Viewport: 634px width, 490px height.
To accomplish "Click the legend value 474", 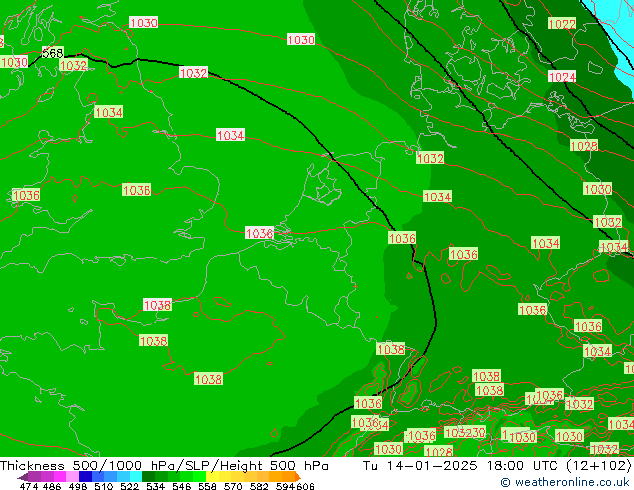I will 29,486.
